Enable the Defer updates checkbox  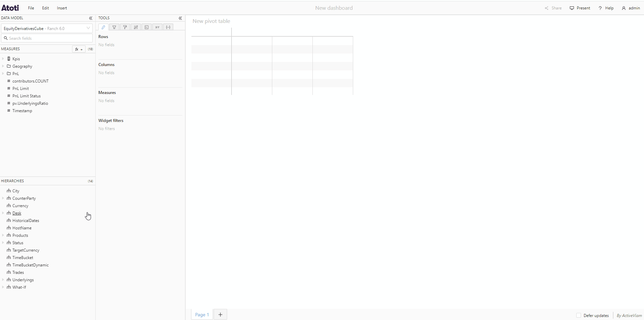pos(579,316)
